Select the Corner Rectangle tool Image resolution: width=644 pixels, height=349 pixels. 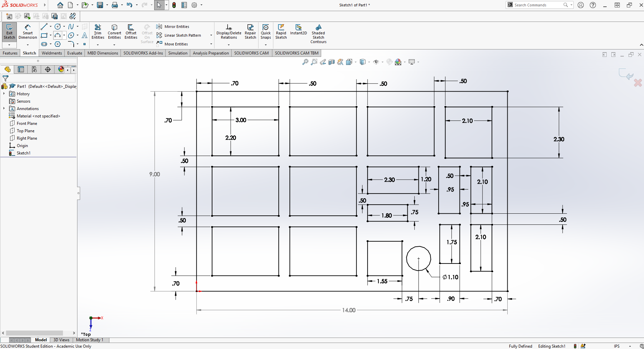[x=44, y=35]
